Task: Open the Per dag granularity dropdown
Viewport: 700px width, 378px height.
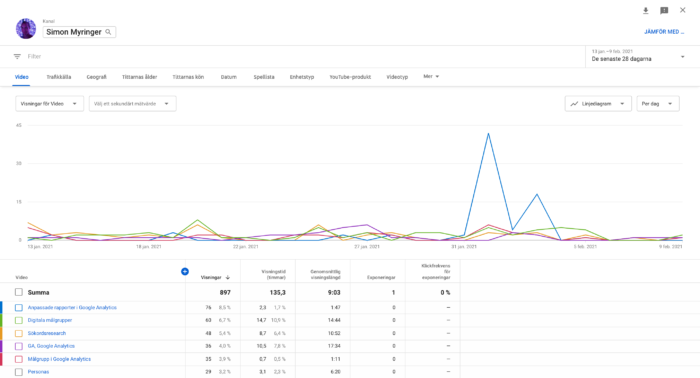Action: coord(658,104)
